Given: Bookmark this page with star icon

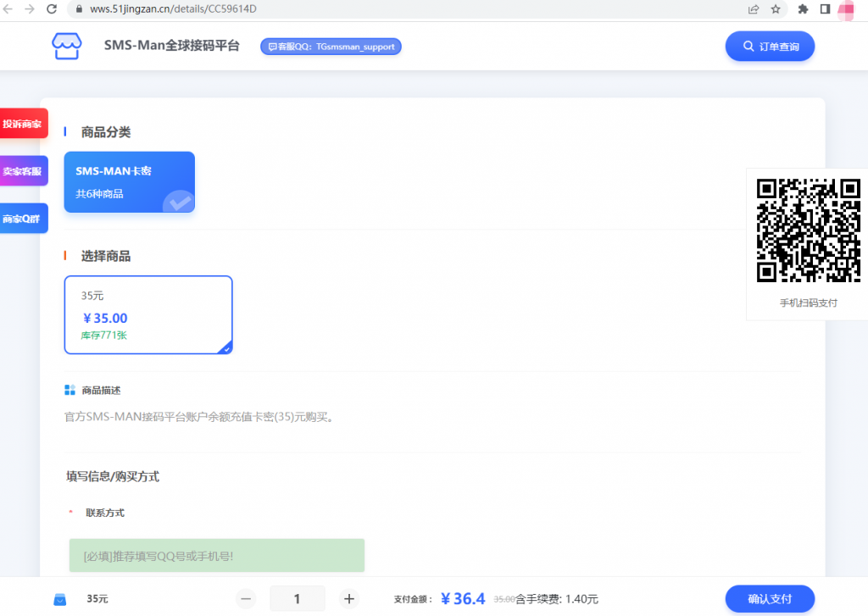Looking at the screenshot, I should pos(776,8).
